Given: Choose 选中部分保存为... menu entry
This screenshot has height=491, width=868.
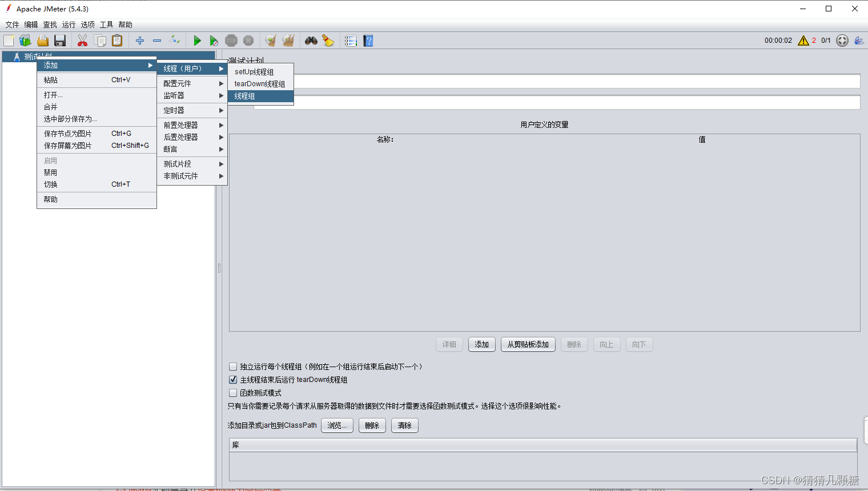Looking at the screenshot, I should [x=97, y=119].
